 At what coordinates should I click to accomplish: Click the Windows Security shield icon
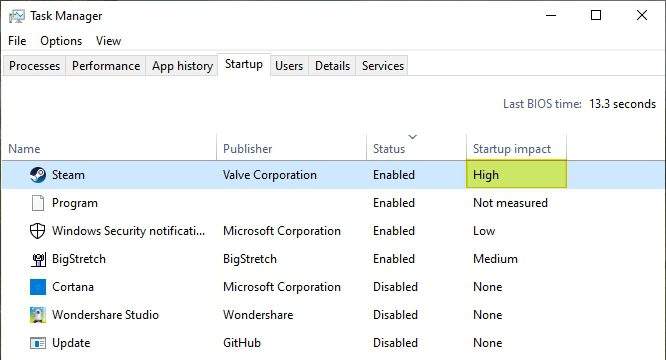tap(37, 231)
